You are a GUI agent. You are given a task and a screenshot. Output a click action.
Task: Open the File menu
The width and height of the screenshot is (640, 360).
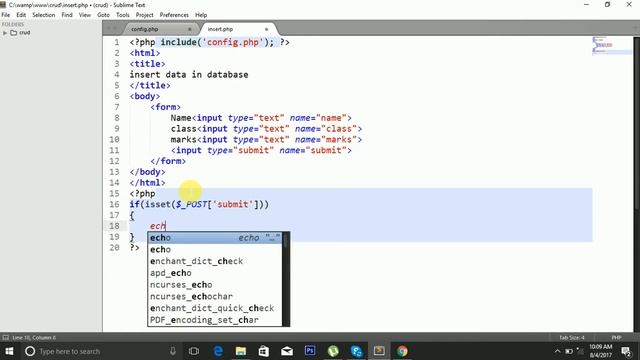(6, 15)
